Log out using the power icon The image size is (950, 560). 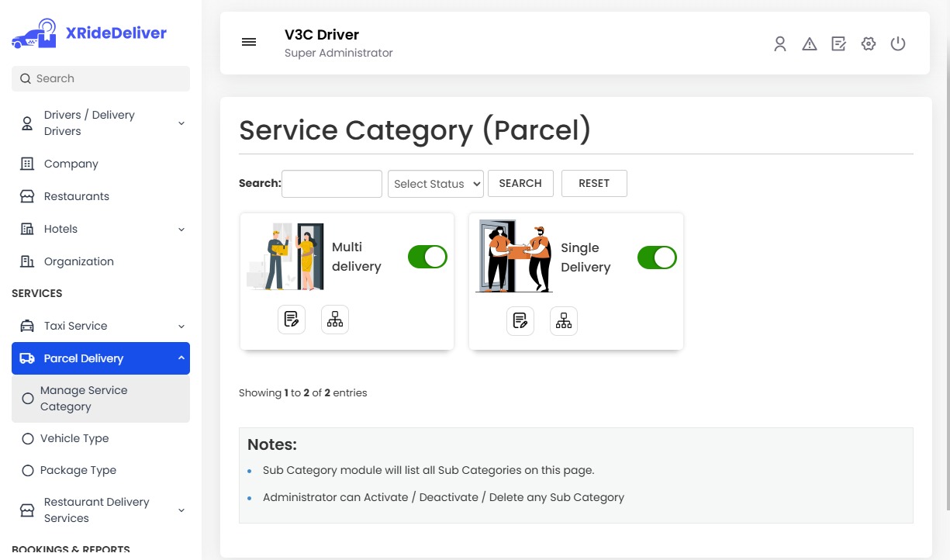point(898,44)
